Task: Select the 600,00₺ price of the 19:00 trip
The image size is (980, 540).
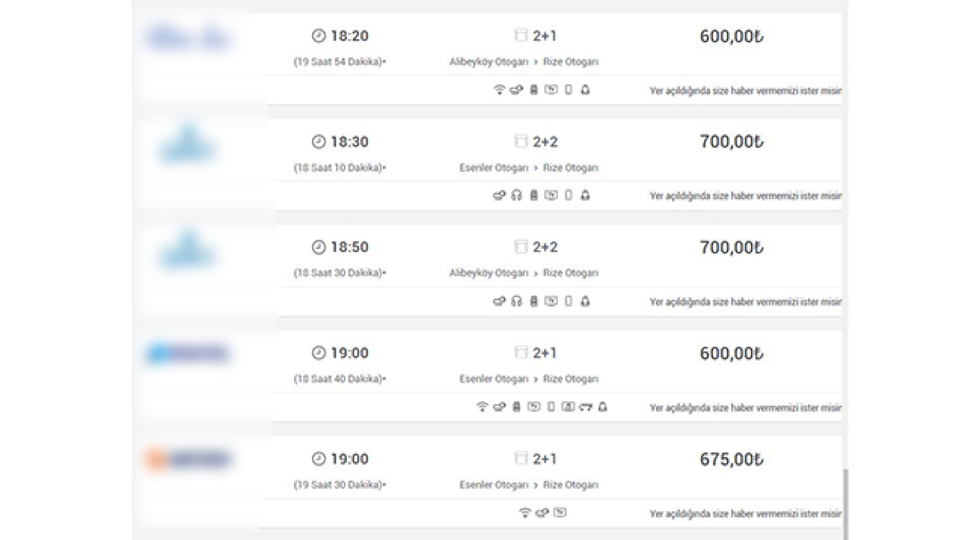Action: click(x=731, y=353)
